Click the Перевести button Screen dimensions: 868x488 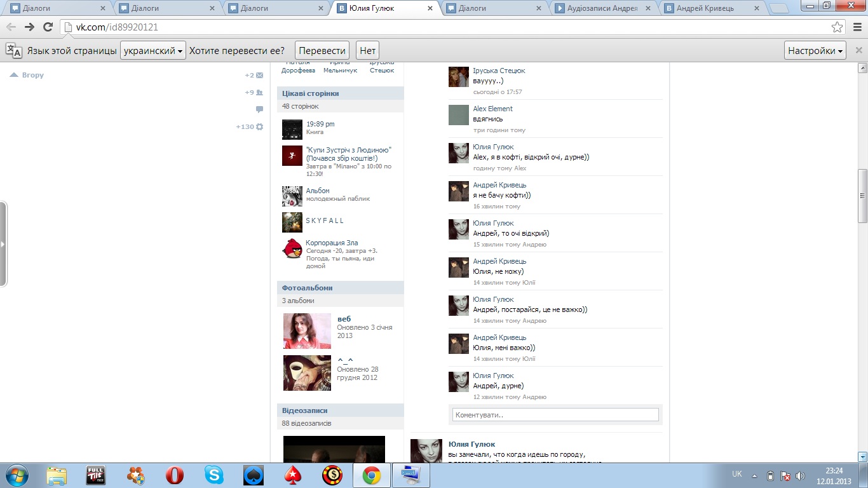click(x=323, y=51)
